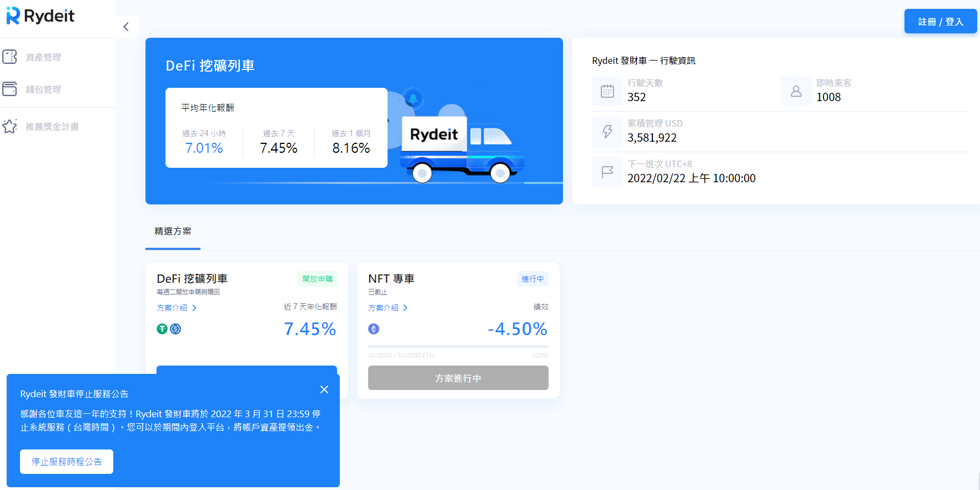Viewport: 980px width, 490px height.
Task: Click the 2022/02/22 next departure time
Action: click(691, 178)
